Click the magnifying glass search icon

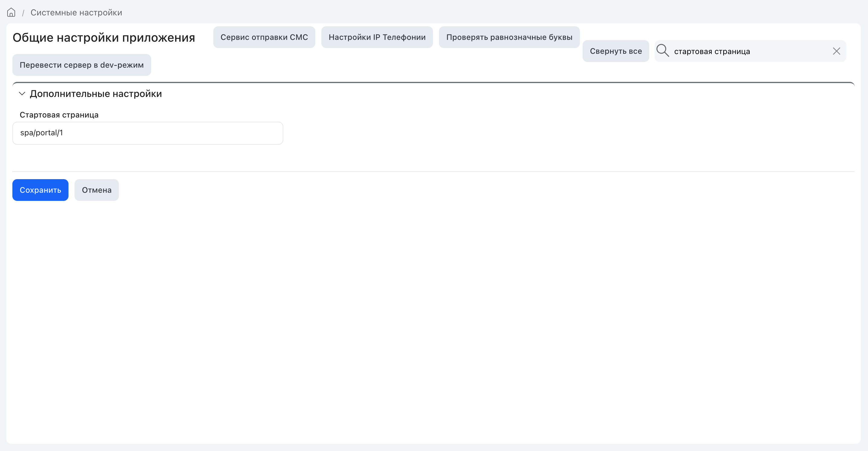663,51
